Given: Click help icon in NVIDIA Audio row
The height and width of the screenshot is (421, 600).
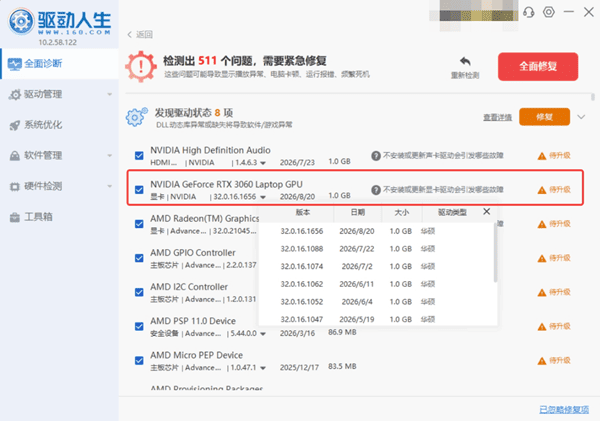Looking at the screenshot, I should [x=376, y=155].
